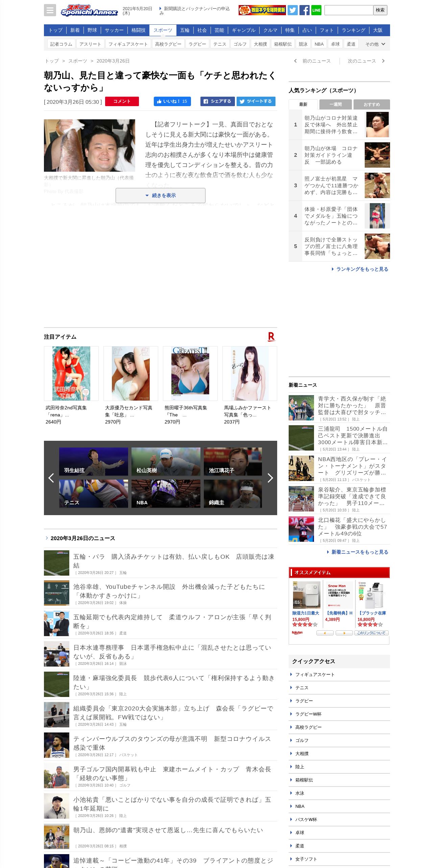Screen dimensions: 434x868
Task: Open the NBA sub-nav item
Action: point(319,44)
